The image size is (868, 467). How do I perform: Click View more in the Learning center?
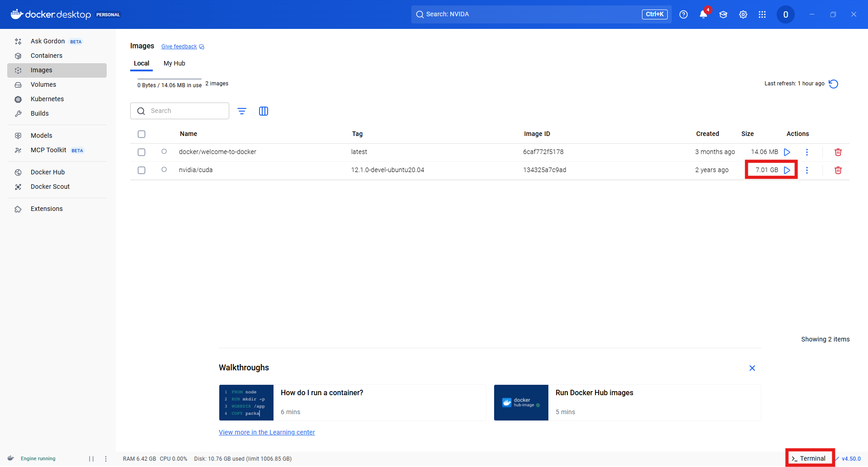point(267,432)
